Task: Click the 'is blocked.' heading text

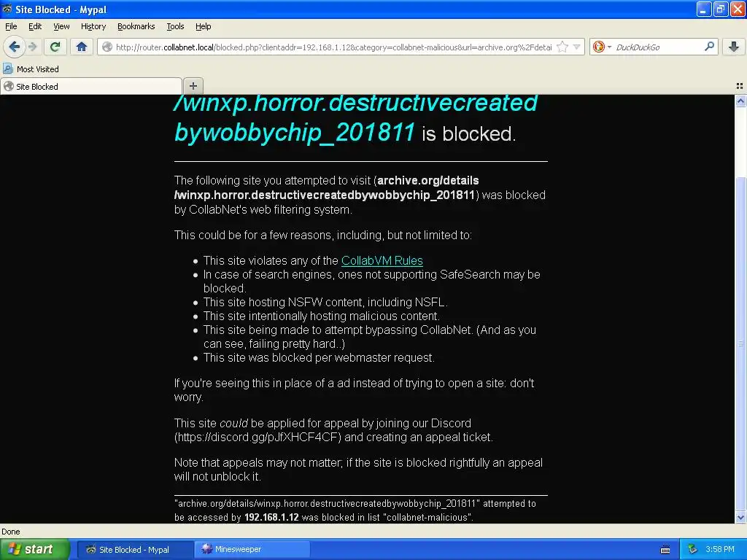Action: pyautogui.click(x=469, y=134)
